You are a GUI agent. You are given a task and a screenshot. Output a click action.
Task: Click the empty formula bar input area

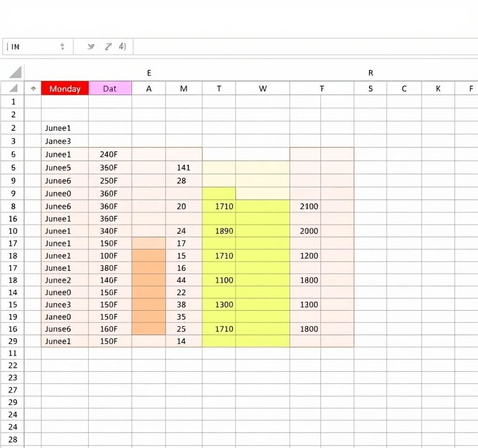pyautogui.click(x=303, y=47)
